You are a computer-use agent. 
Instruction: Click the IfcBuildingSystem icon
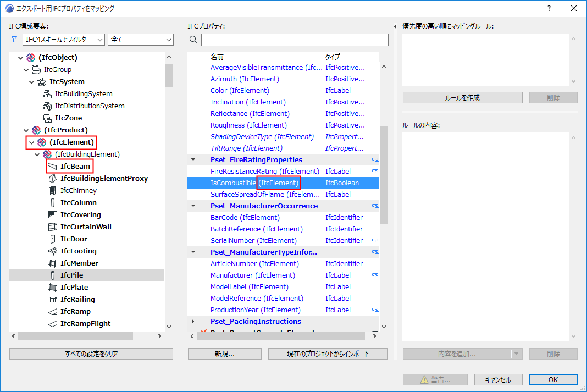[x=47, y=93]
